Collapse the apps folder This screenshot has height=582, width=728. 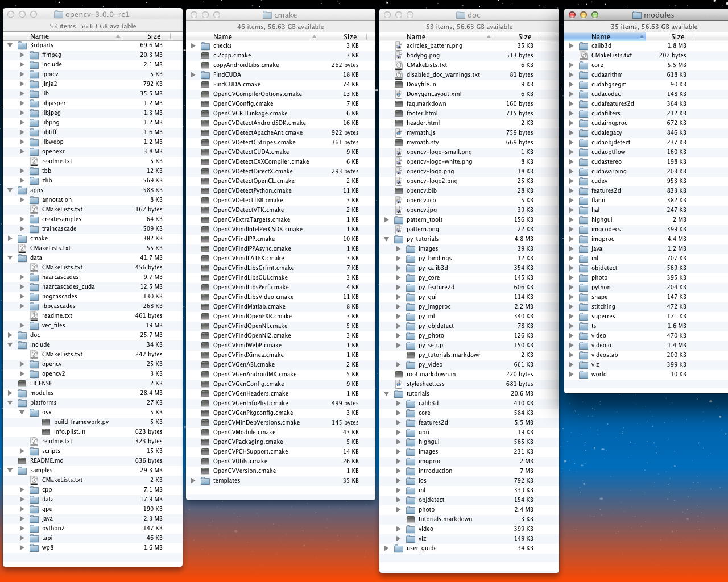[x=10, y=190]
